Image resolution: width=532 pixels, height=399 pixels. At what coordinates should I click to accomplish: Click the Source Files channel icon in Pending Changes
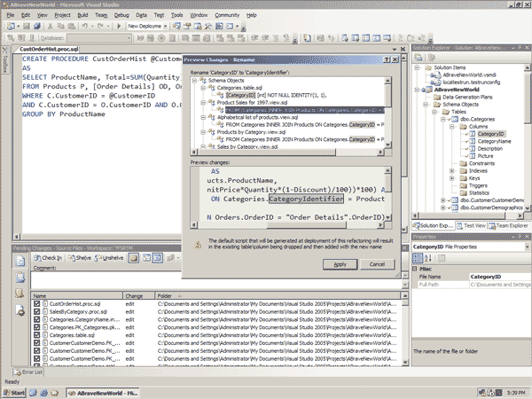pyautogui.click(x=20, y=261)
